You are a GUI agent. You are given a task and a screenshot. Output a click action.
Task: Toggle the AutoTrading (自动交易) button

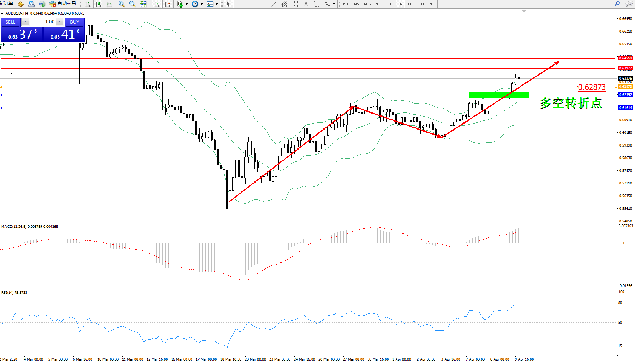pyautogui.click(x=63, y=4)
